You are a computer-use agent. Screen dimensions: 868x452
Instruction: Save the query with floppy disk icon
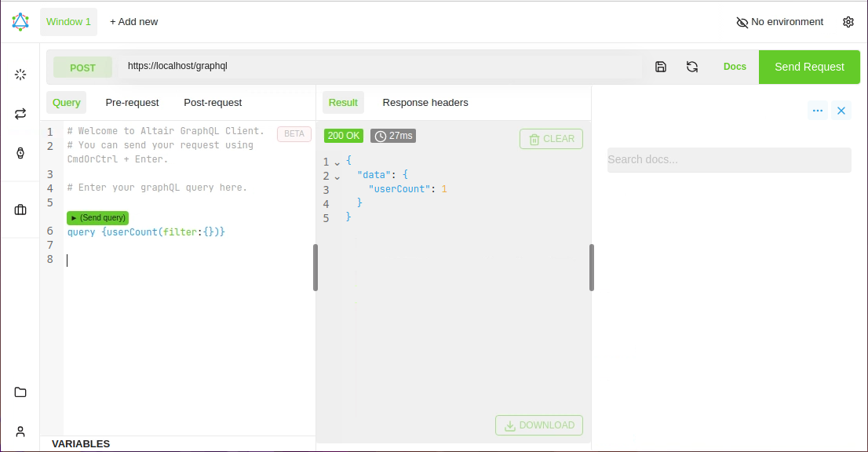pyautogui.click(x=661, y=67)
